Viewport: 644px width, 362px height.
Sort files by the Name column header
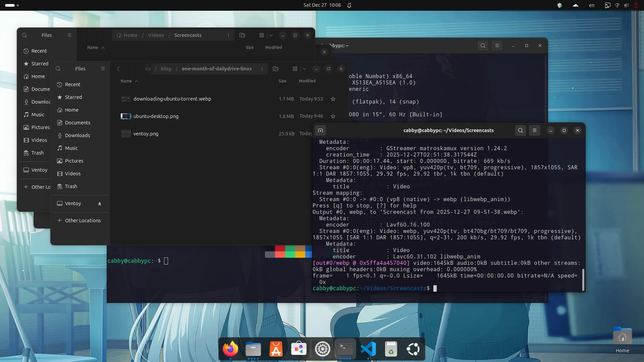pyautogui.click(x=126, y=81)
